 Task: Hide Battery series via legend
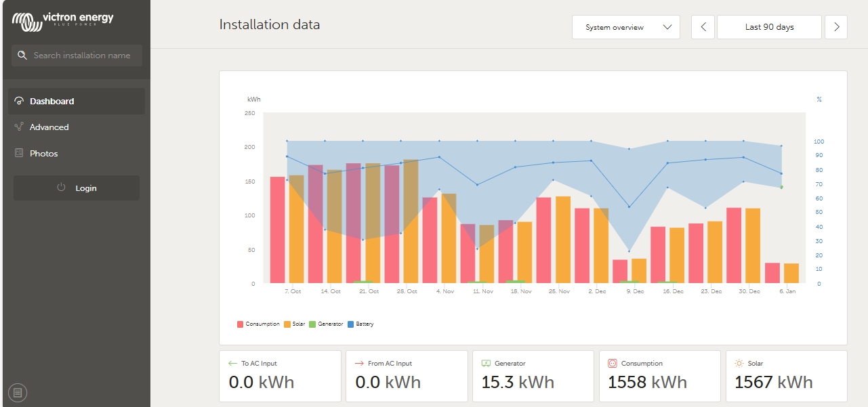point(360,324)
